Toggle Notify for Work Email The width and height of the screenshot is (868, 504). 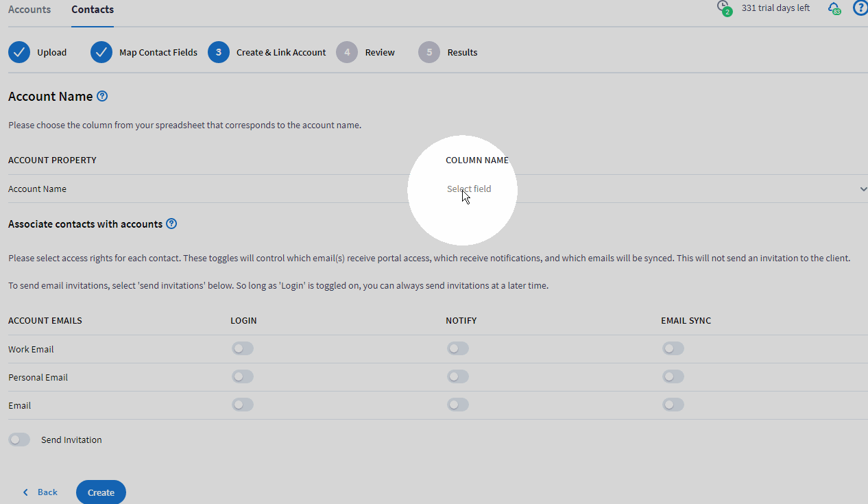click(458, 348)
